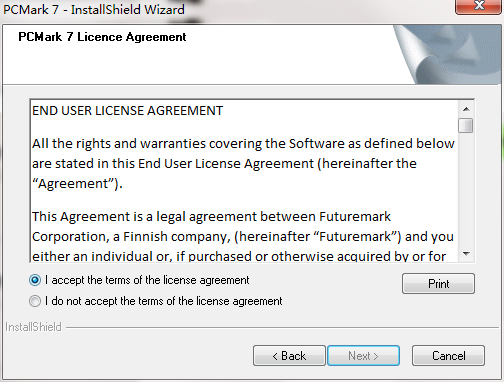Click the license text scroll-up arrow
Viewport: 504px width, 382px height.
coord(466,109)
